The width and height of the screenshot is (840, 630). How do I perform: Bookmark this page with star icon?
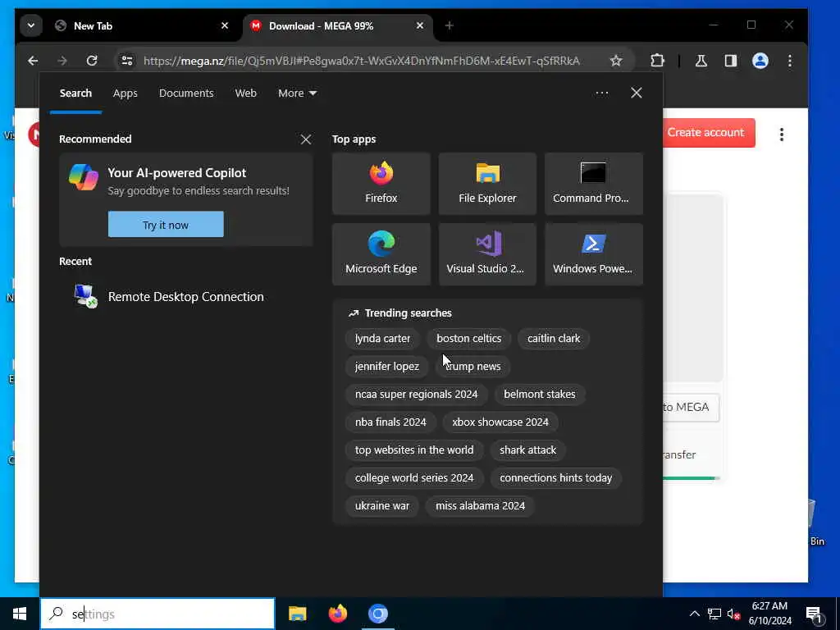616,61
